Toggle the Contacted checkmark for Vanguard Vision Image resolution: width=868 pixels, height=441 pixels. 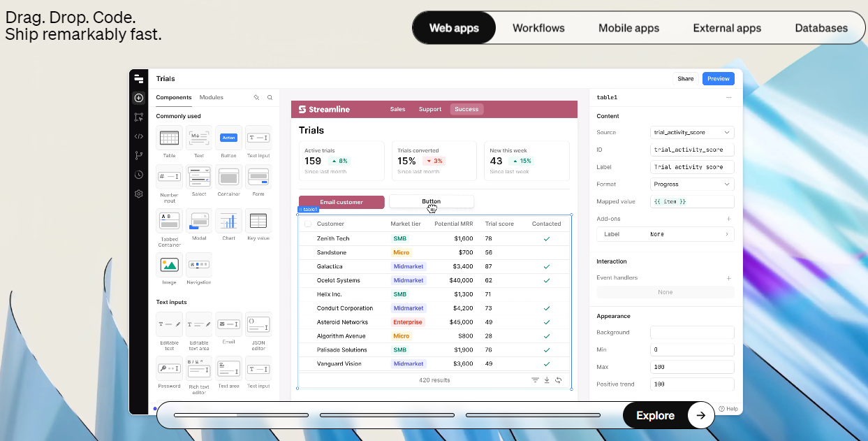547,364
